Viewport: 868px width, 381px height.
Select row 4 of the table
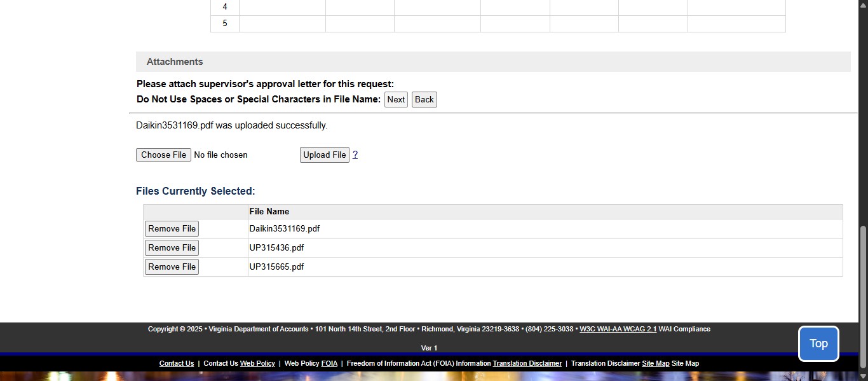coord(224,6)
